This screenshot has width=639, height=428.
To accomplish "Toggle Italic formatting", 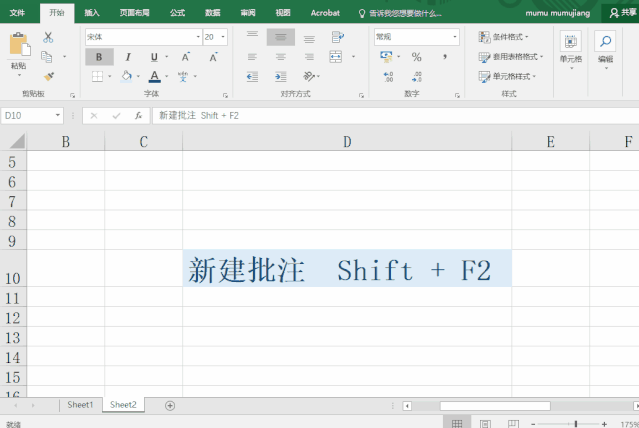I will (x=128, y=57).
